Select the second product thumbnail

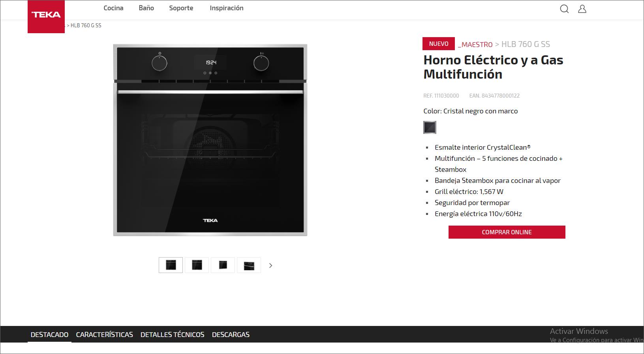coord(197,265)
